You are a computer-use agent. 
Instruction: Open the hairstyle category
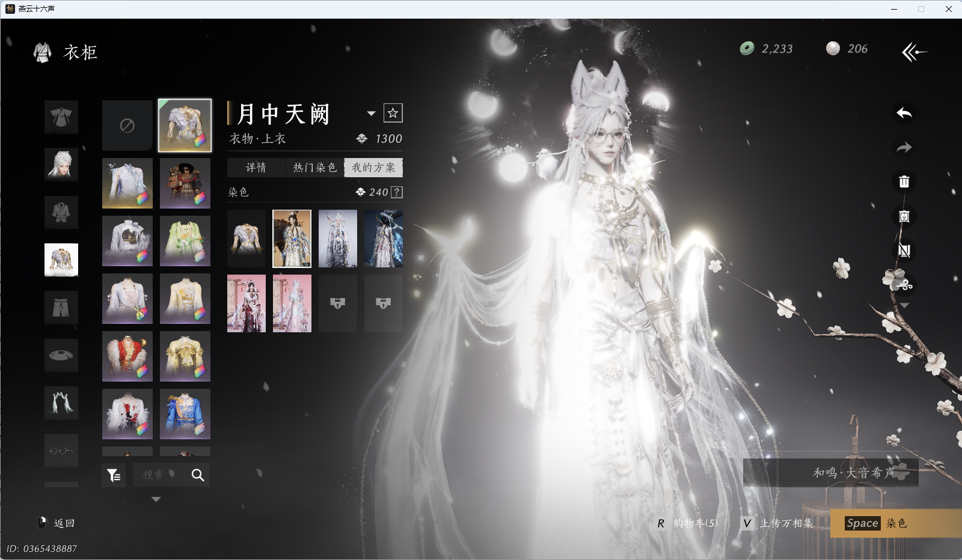pos(61,165)
